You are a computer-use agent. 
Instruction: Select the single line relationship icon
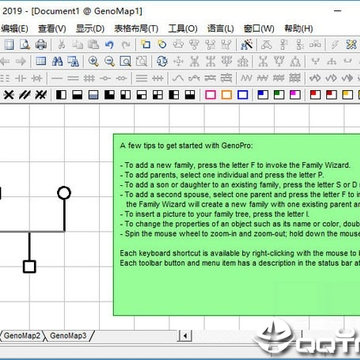tap(57, 78)
